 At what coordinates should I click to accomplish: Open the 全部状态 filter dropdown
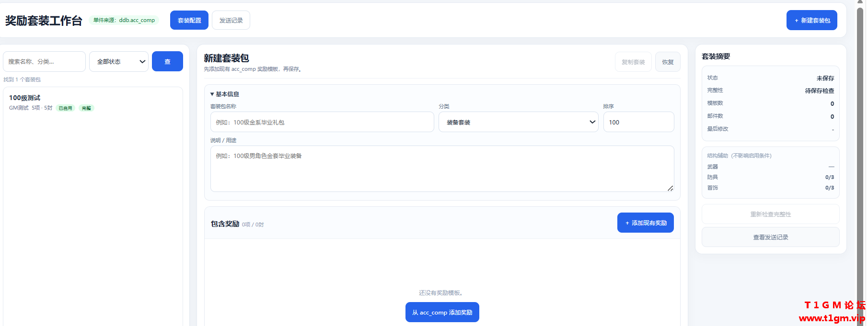pyautogui.click(x=119, y=61)
